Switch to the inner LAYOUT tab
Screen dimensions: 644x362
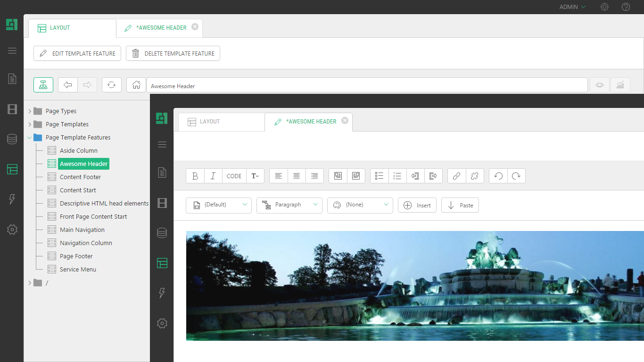pos(221,122)
